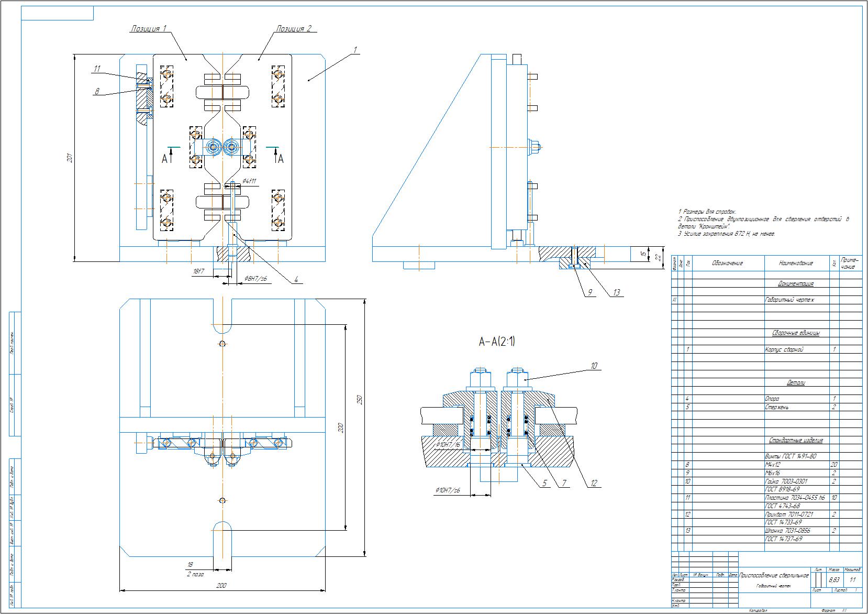868x614 pixels.
Task: Select callout number 4 leader label
Action: 296,280
